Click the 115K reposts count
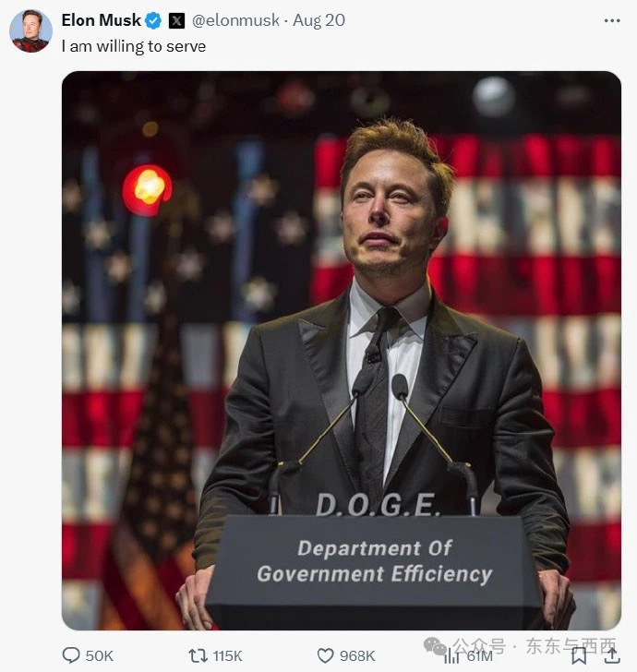This screenshot has height=672, width=637. point(227,655)
